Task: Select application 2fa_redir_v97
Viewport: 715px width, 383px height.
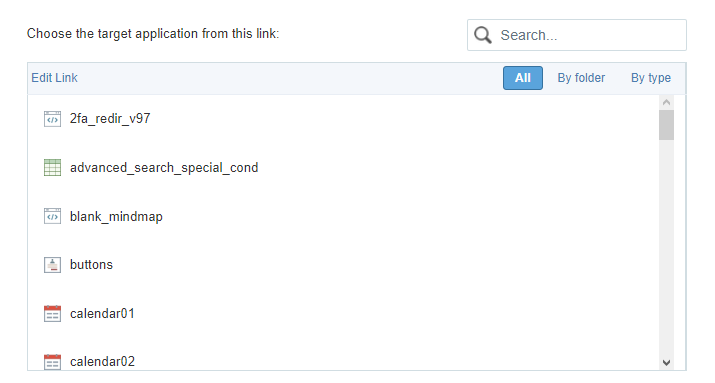Action: [x=110, y=119]
